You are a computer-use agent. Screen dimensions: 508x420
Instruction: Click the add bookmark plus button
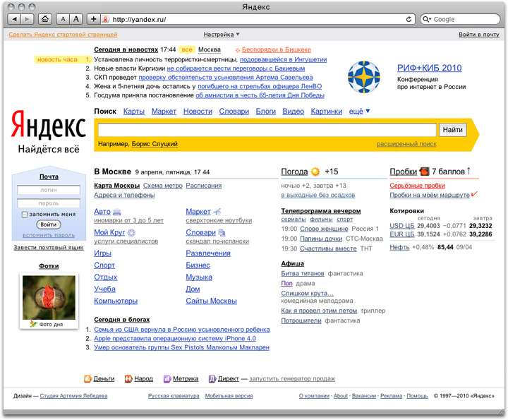tap(94, 19)
